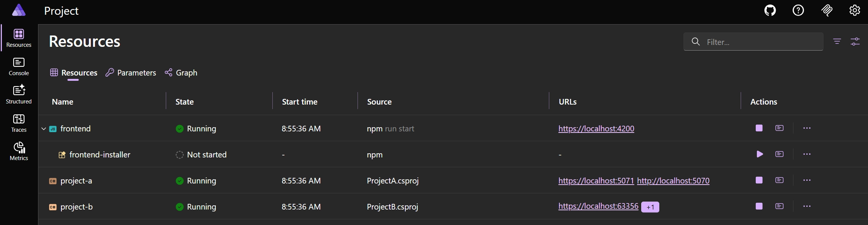Stop the project-b resource
The image size is (868, 225).
pos(759,207)
